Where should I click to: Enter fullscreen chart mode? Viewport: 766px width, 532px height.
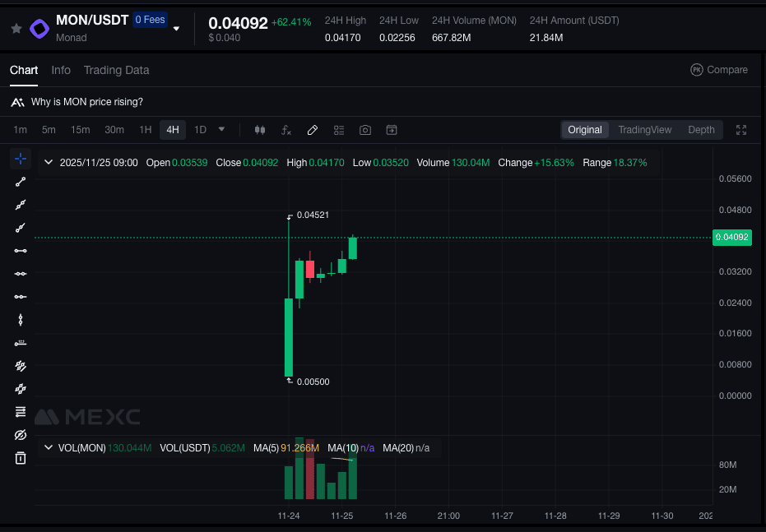coord(741,130)
